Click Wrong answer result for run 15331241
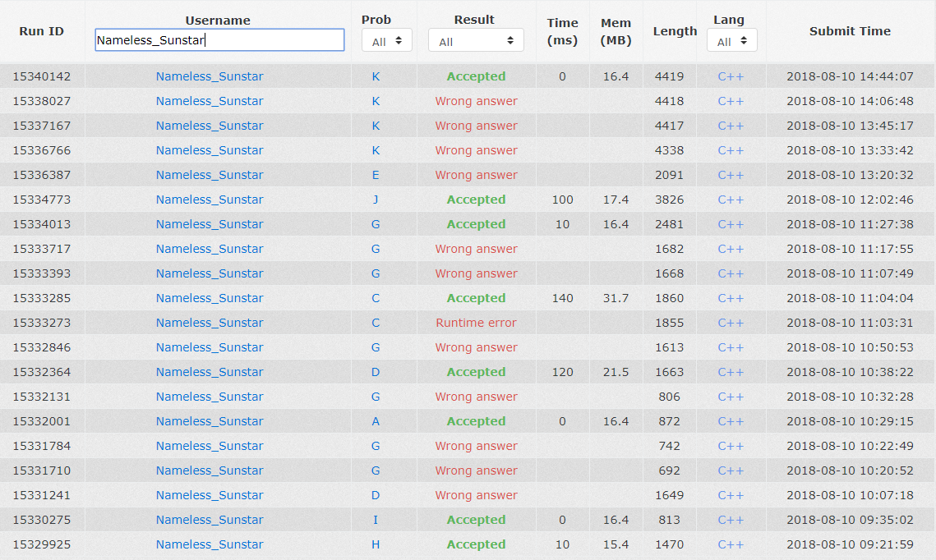Screen dimensions: 936x560 [476, 495]
